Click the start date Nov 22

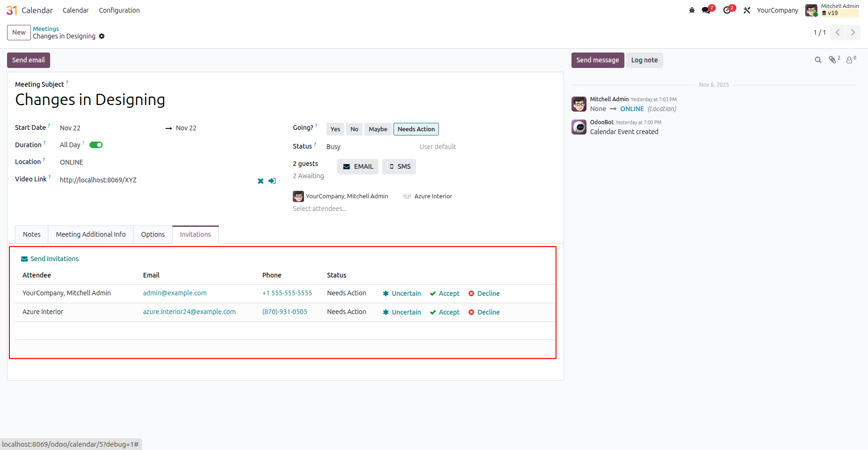70,128
